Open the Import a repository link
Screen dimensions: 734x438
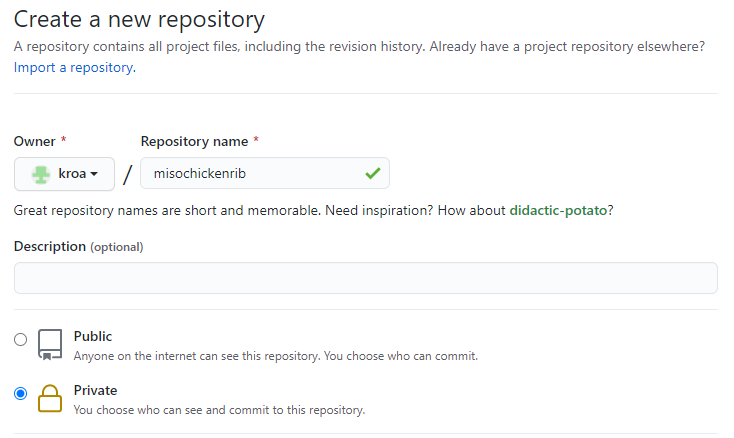pos(75,67)
